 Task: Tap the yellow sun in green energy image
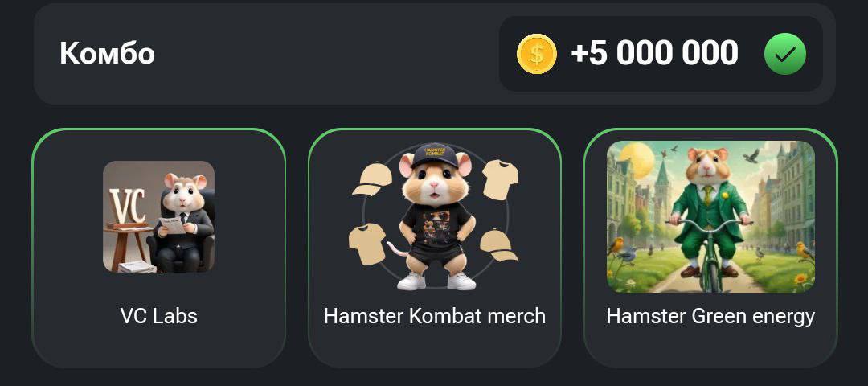coord(637,160)
